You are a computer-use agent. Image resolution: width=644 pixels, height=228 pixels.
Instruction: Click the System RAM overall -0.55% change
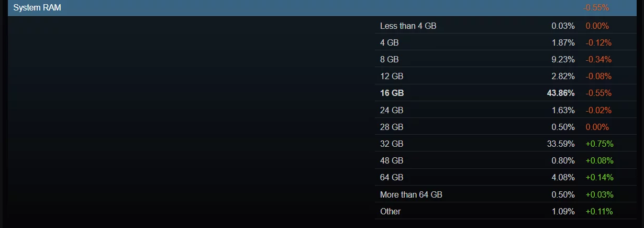click(x=596, y=8)
